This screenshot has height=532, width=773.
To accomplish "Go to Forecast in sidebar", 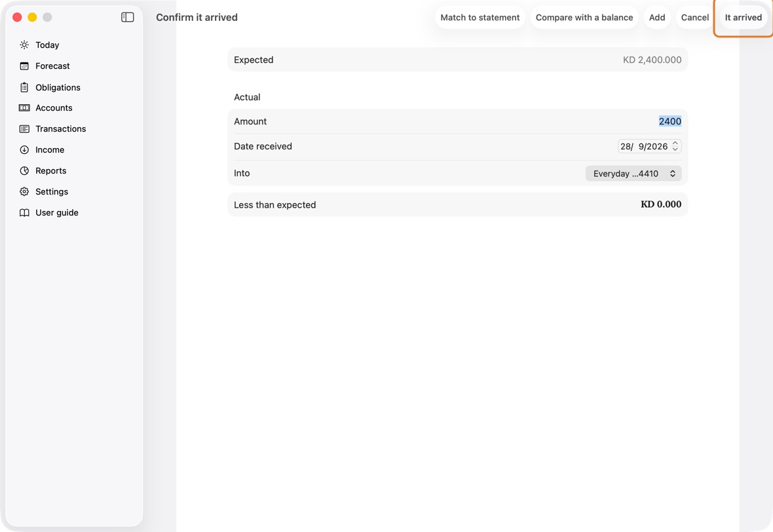I will pyautogui.click(x=53, y=66).
